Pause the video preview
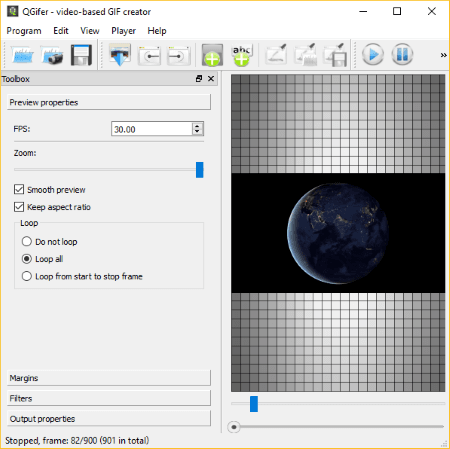This screenshot has height=449, width=450. [402, 54]
